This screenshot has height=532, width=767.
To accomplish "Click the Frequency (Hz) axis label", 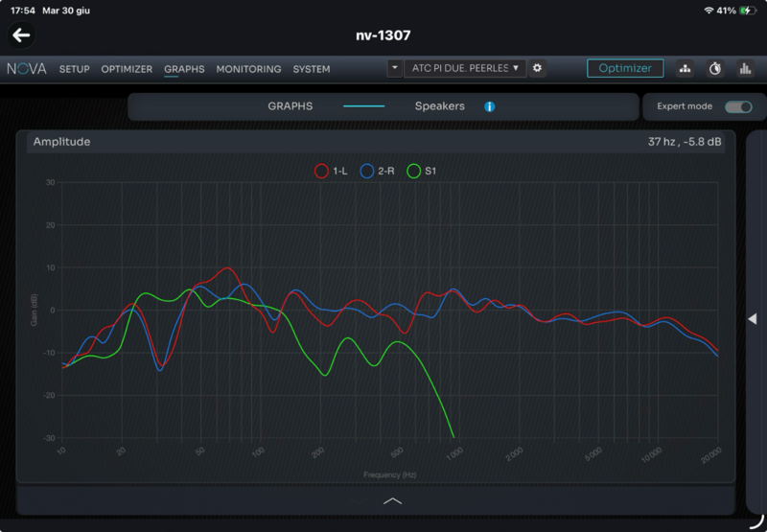I will pos(390,474).
